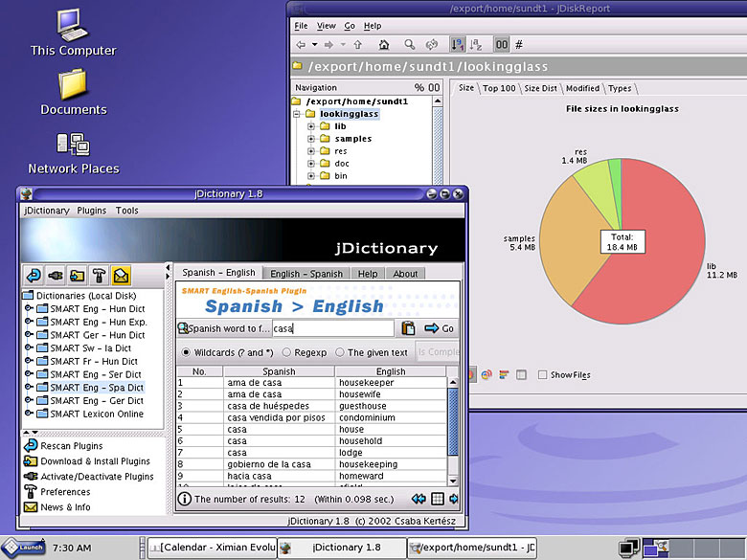Paste from clipboard icon beside search field
Viewport: 747px width, 560px height.
click(408, 328)
